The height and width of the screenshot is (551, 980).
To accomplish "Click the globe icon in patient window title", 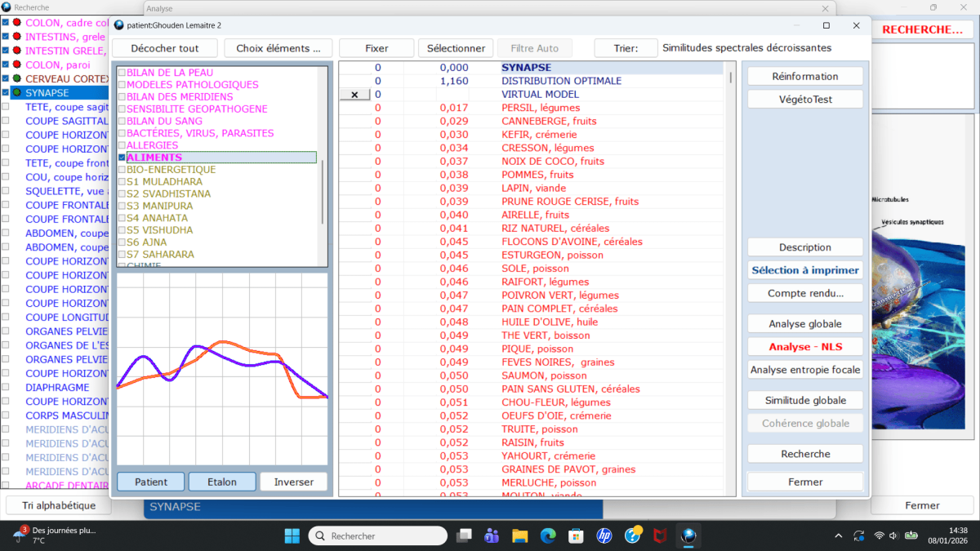I will [120, 25].
